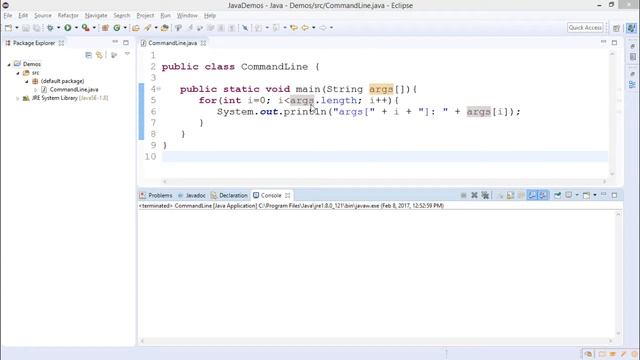The height and width of the screenshot is (360, 640).
Task: Open the Source menu
Action: [43, 16]
